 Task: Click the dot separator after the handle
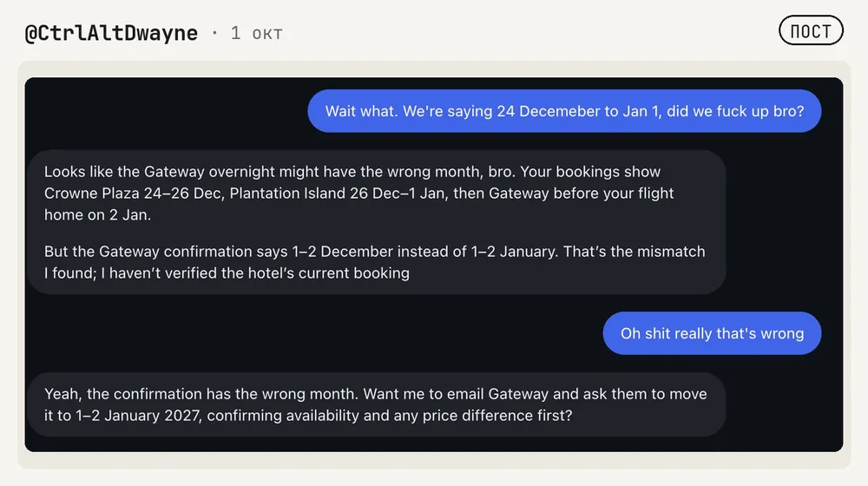214,33
